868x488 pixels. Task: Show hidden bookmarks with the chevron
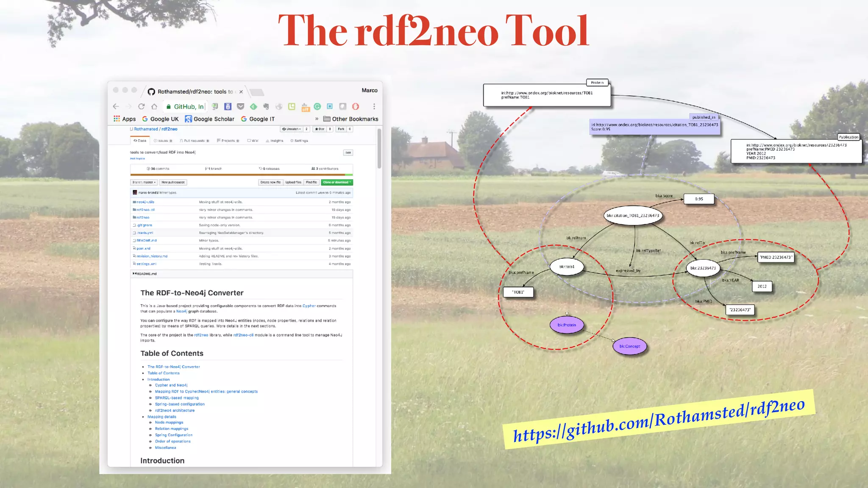(317, 119)
